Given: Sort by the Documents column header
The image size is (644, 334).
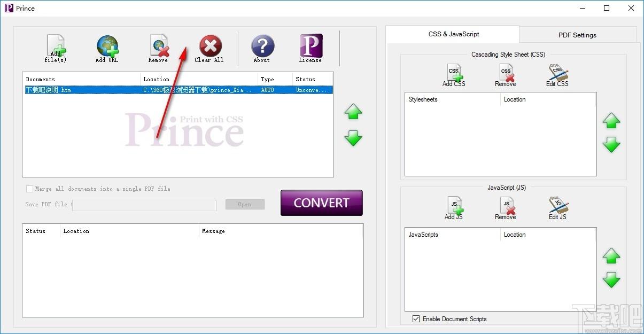Looking at the screenshot, I should pos(81,79).
